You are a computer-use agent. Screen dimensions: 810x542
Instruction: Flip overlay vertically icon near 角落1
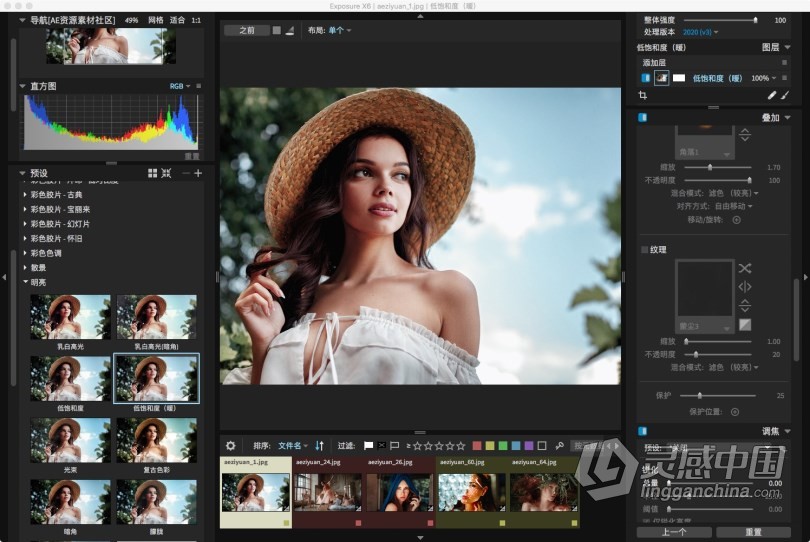[x=744, y=135]
